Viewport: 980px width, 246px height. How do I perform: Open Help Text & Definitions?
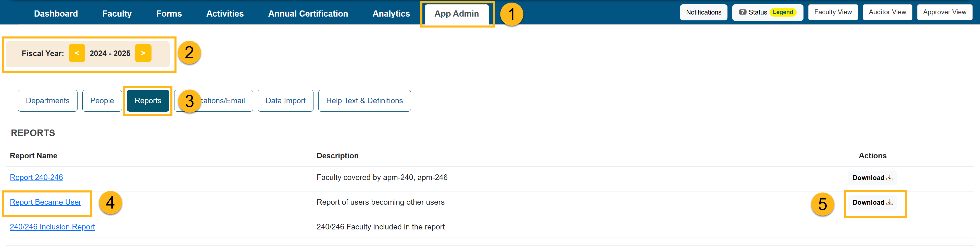click(364, 100)
